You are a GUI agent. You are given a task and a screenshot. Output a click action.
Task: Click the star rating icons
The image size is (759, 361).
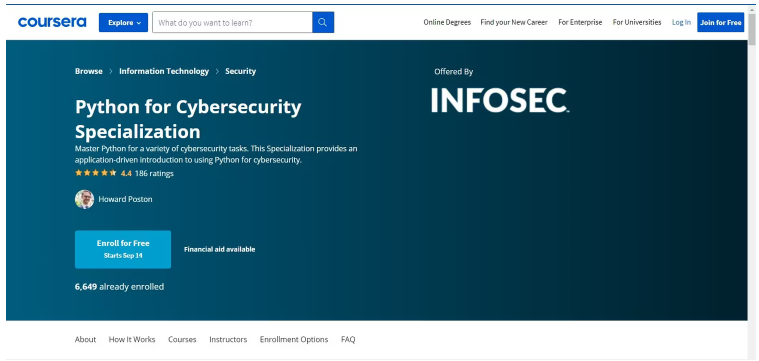(95, 173)
